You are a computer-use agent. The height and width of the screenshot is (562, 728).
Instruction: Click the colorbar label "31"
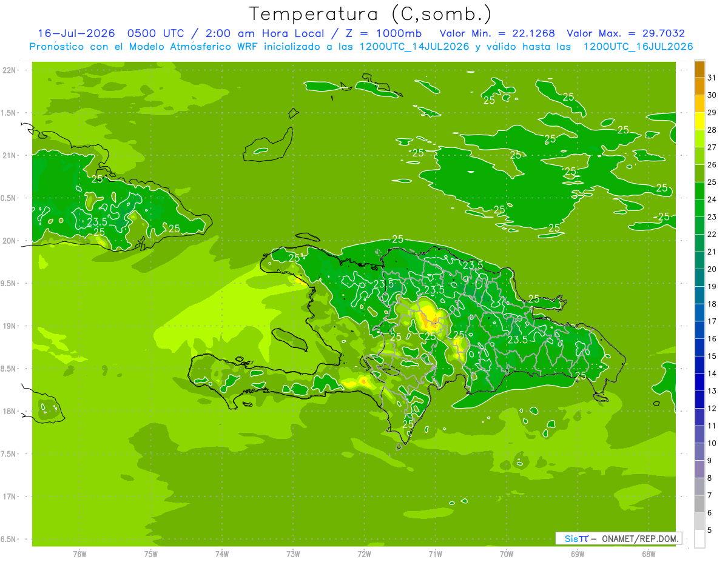(x=712, y=78)
